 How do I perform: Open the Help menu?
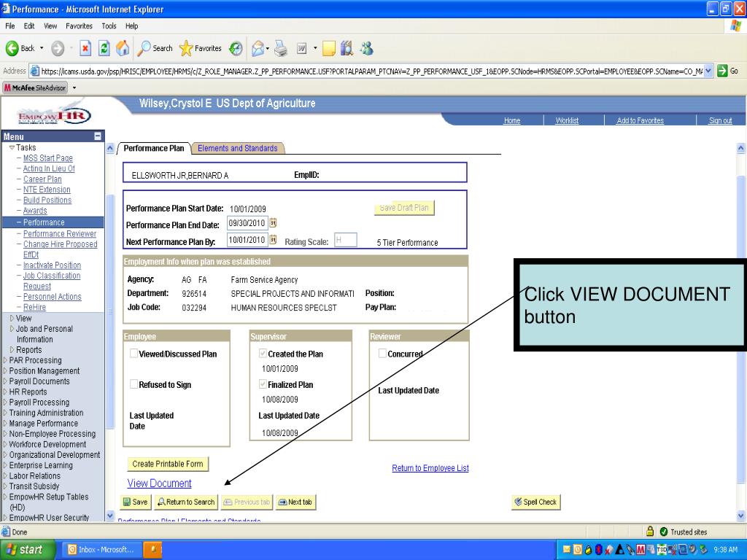(x=131, y=26)
